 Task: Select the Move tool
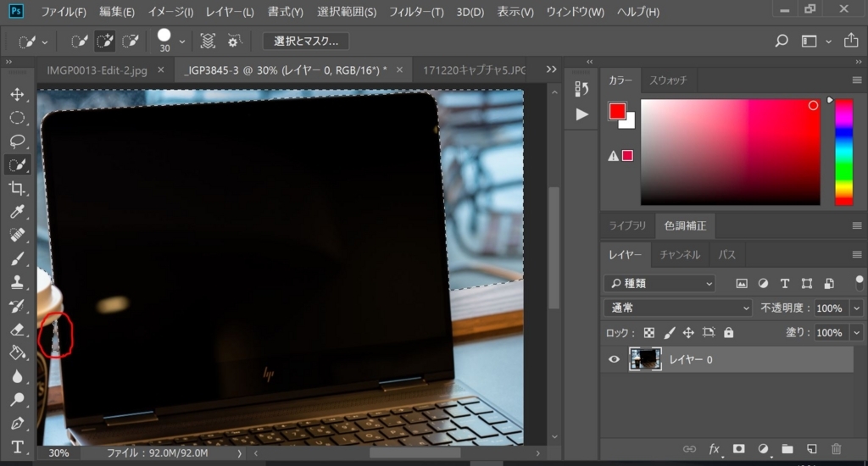[17, 94]
